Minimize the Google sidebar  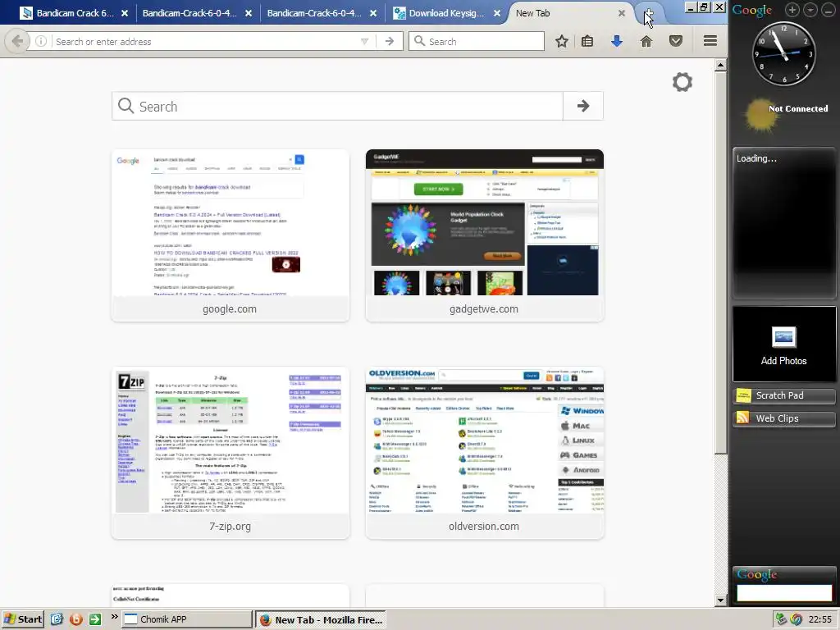point(829,10)
